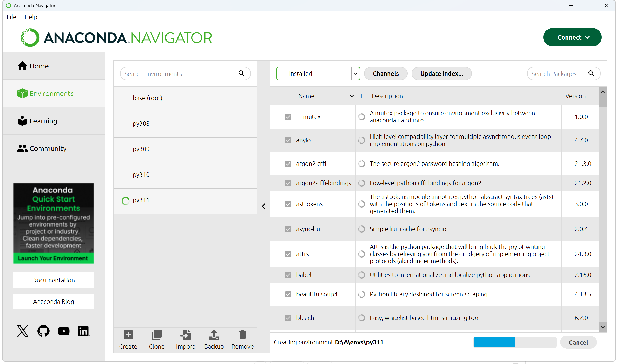Screen dimensions: 618x364
Task: Cancel the environment creation
Action: 578,342
